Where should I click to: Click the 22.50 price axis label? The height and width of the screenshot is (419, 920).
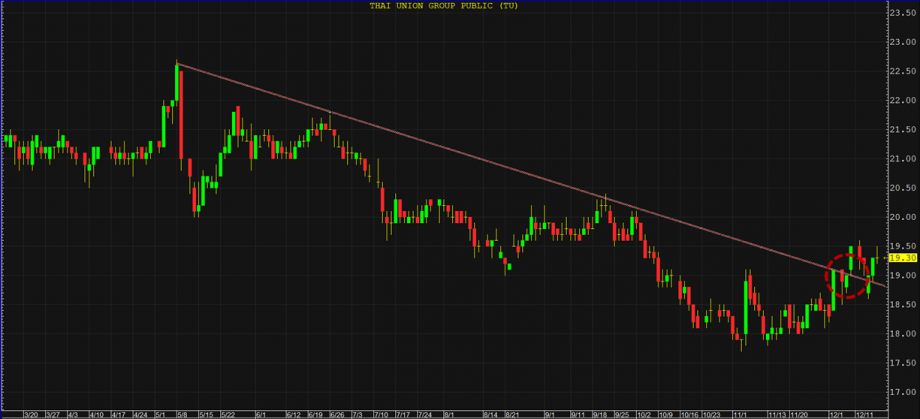click(x=903, y=71)
